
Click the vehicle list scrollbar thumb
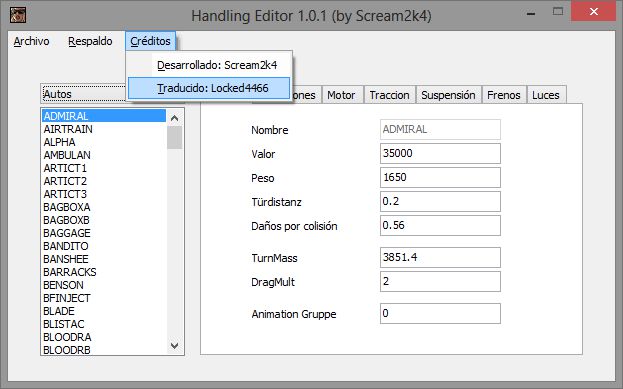click(x=174, y=137)
